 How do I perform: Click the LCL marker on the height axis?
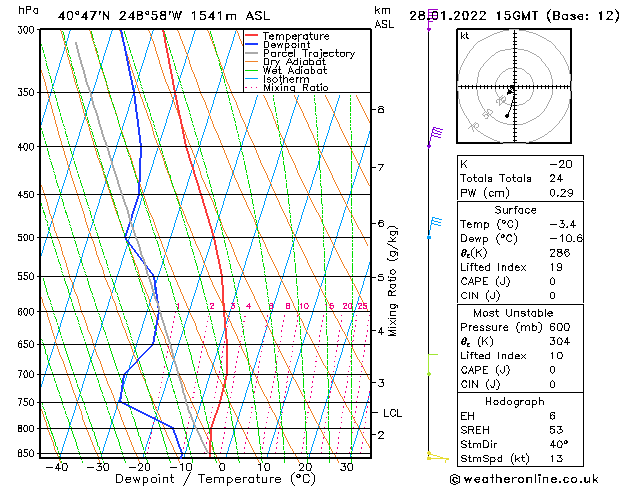coord(393,412)
